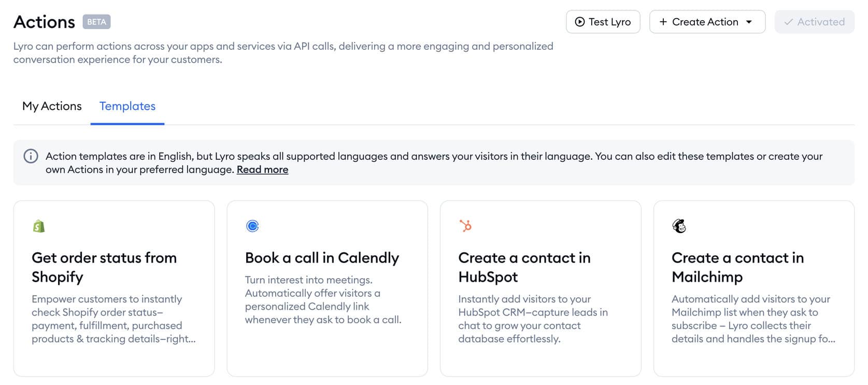Screen dimensions: 868x385
Task: Click the Mailchimp monkey icon
Action: [x=679, y=226]
